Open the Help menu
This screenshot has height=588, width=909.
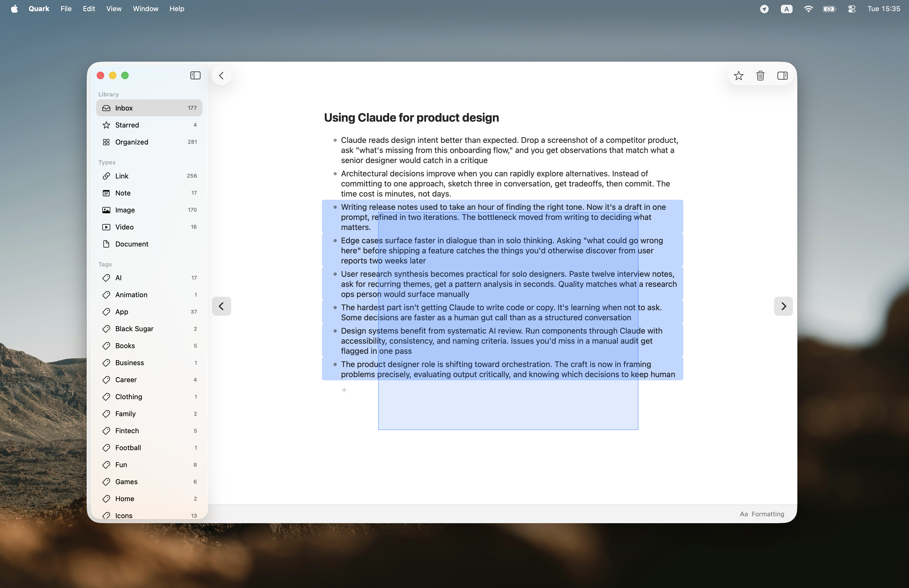coord(177,8)
